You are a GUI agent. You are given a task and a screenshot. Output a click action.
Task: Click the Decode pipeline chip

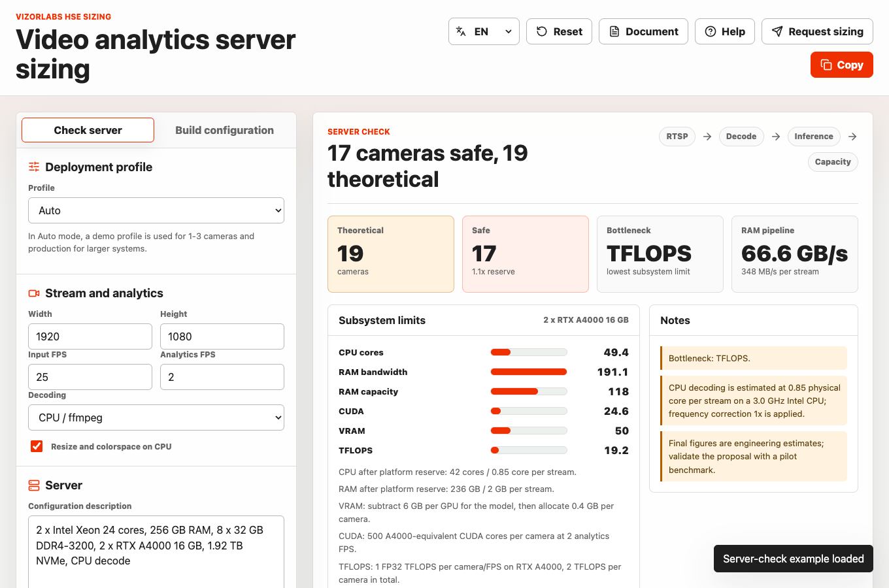pos(741,137)
